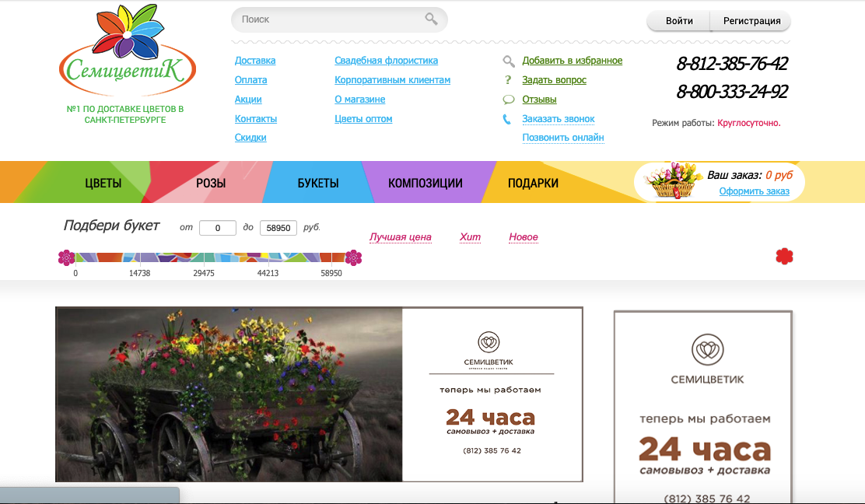Click the right flower handle of price slider
The height and width of the screenshot is (504, 865).
tap(353, 257)
